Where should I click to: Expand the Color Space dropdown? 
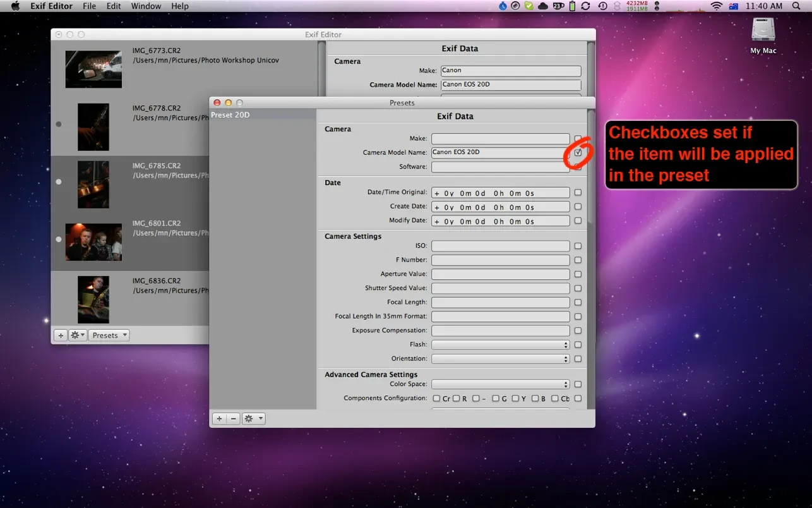point(500,384)
